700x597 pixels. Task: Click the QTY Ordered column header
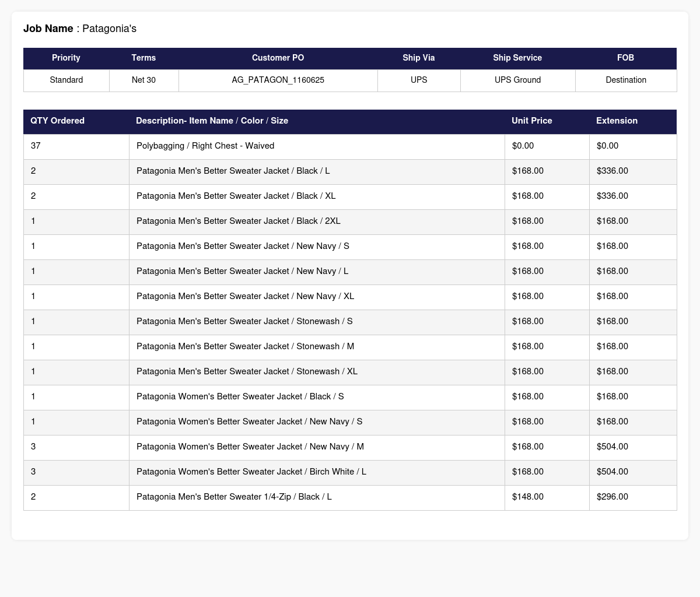(x=76, y=121)
